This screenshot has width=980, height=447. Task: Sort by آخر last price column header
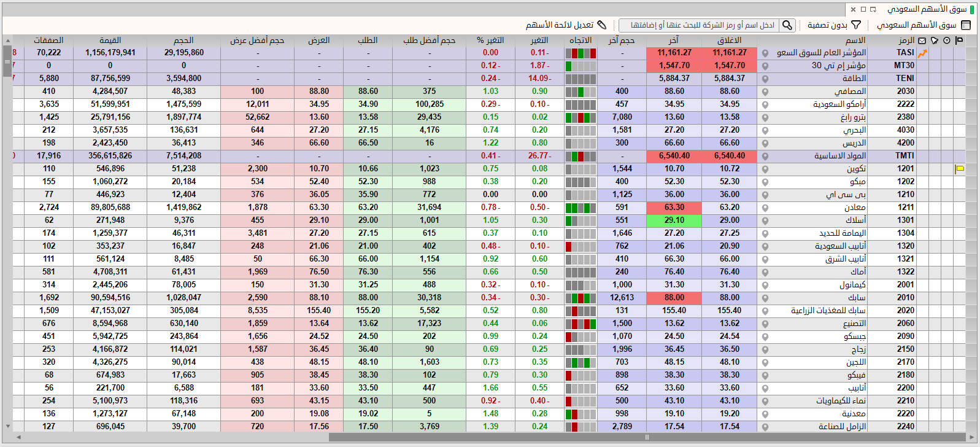(674, 41)
